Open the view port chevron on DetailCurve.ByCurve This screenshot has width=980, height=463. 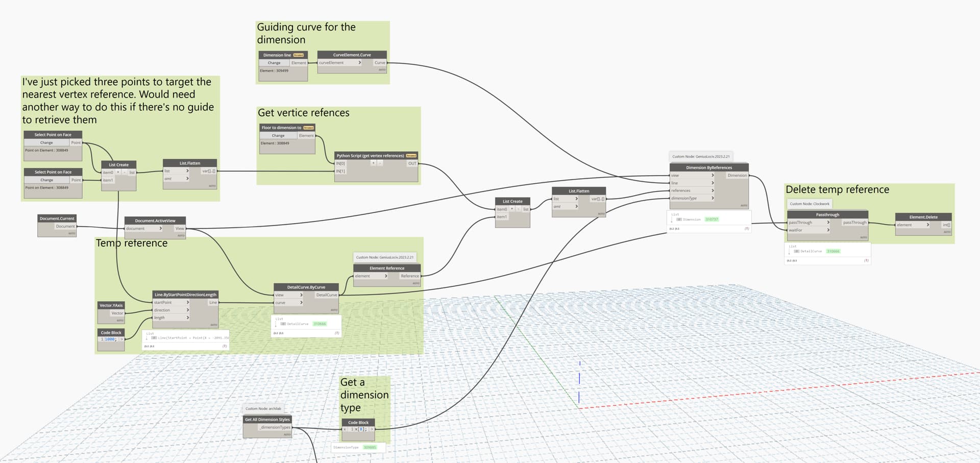click(301, 295)
